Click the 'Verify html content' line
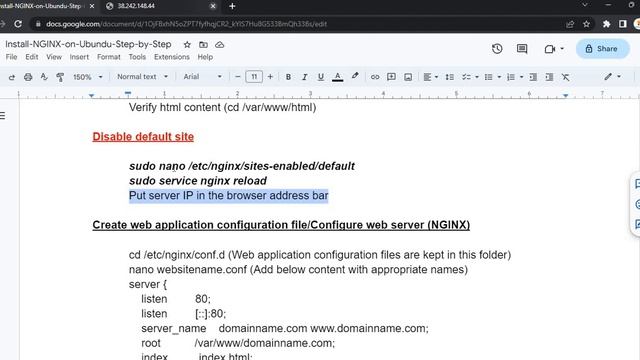The width and height of the screenshot is (640, 360). (222, 107)
